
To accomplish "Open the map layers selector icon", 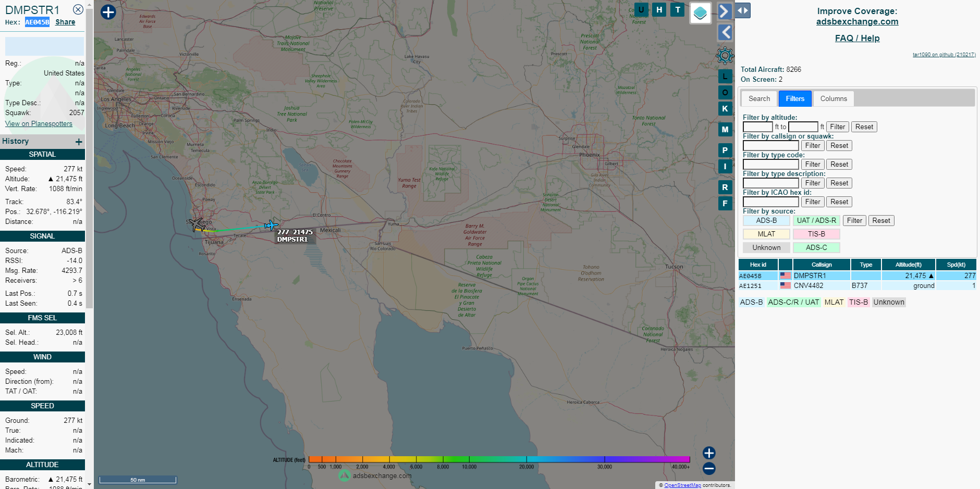I will coord(701,12).
